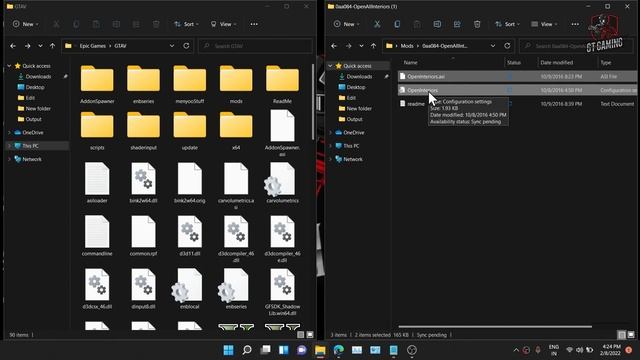Open New menu in OpenAllInteriors window
The height and width of the screenshot is (360, 640).
tap(347, 24)
